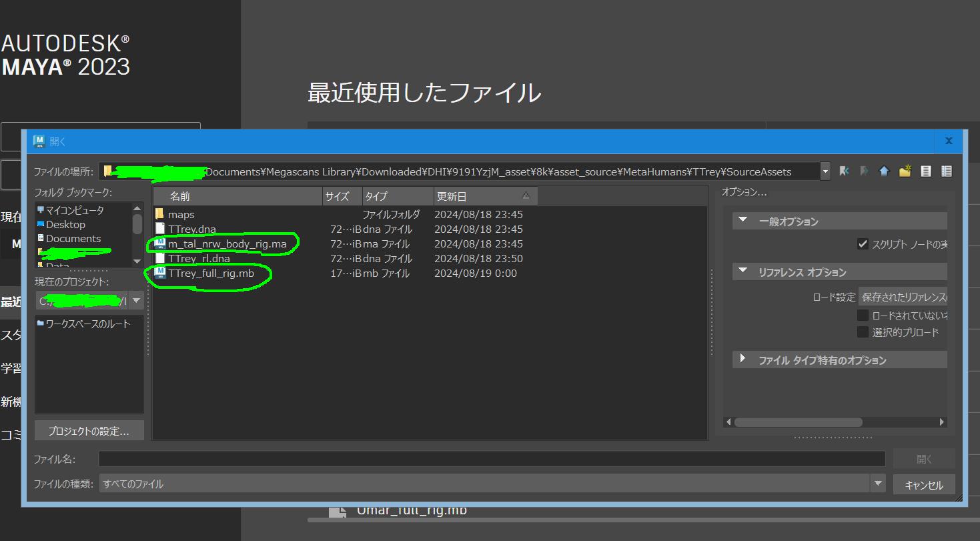The height and width of the screenshot is (541, 980).
Task: Click in the ファイル名 input field
Action: (x=492, y=459)
